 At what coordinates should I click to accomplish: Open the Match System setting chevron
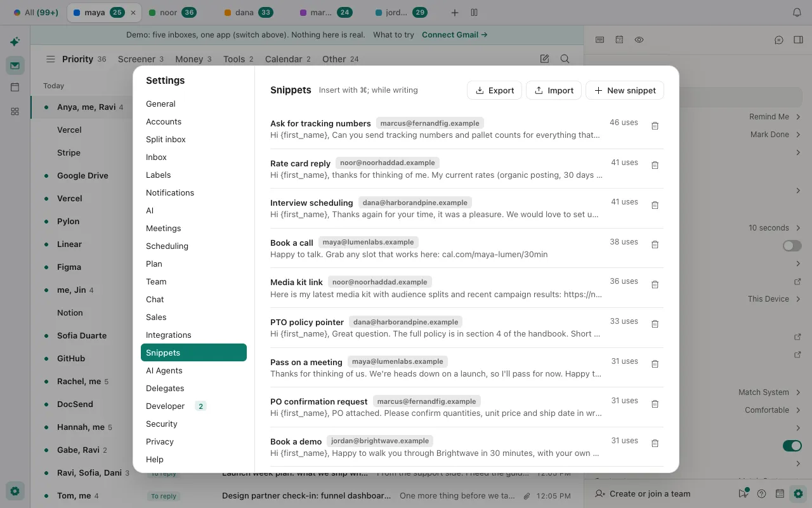pos(798,392)
